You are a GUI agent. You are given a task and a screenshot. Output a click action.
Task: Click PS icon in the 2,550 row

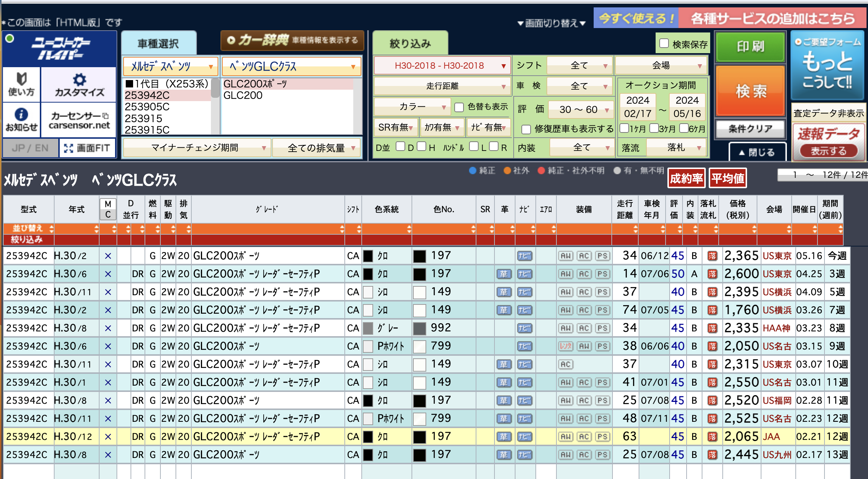click(602, 382)
